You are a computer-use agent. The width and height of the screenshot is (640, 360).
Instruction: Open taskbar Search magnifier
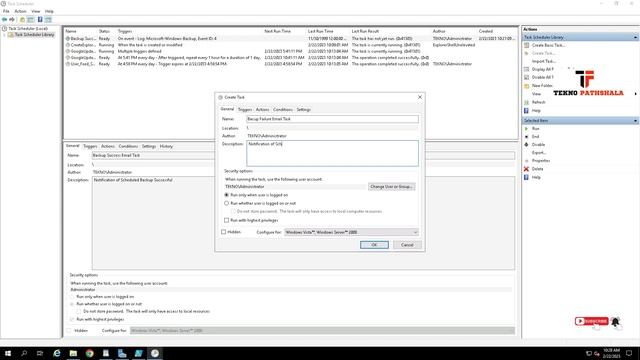click(24, 353)
